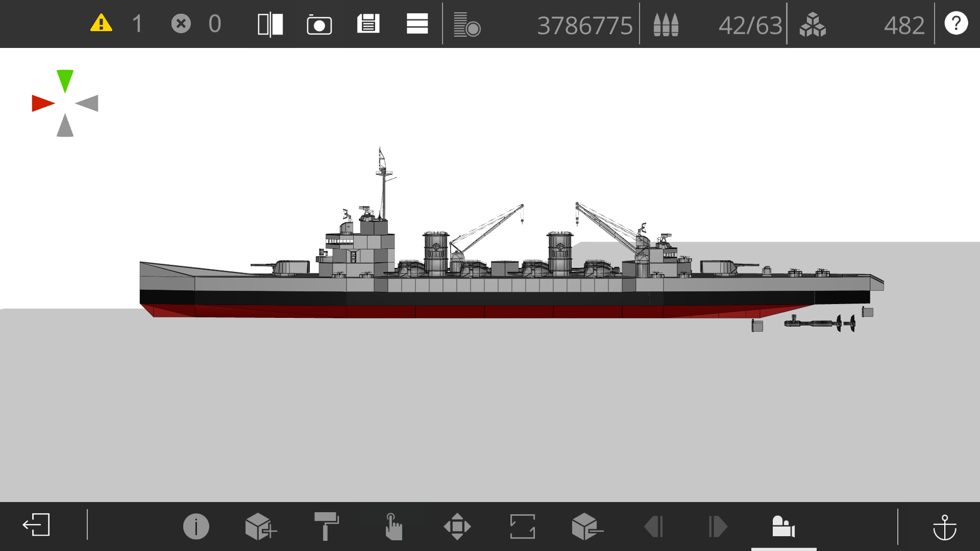This screenshot has height=551, width=980.
Task: Select the pointing hand select tool
Action: (393, 526)
